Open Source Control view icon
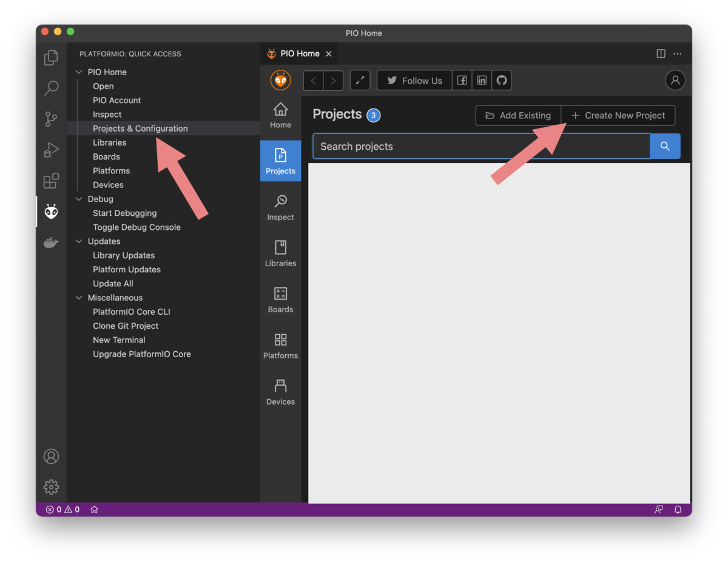The width and height of the screenshot is (728, 564). (51, 119)
